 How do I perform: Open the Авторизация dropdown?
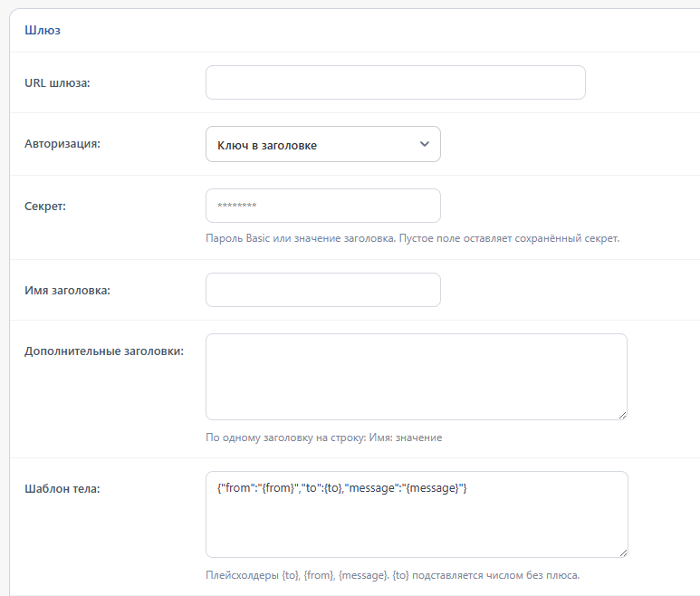(322, 144)
